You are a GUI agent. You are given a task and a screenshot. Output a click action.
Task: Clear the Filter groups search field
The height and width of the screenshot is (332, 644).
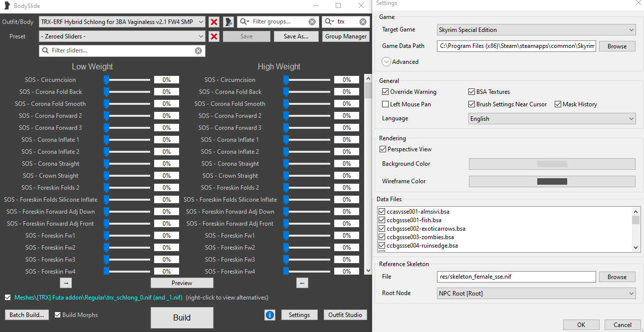(312, 22)
